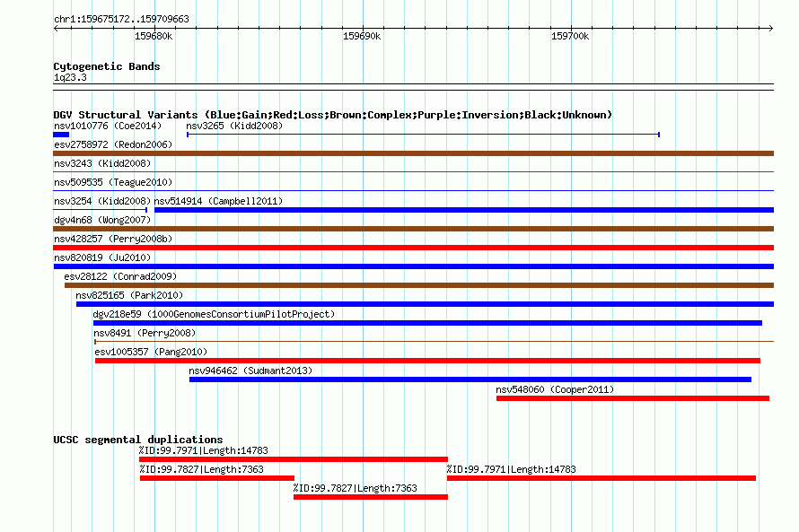The image size is (799, 532).
Task: Select variant nsv509535 (Teague2010) label
Action: click(113, 182)
